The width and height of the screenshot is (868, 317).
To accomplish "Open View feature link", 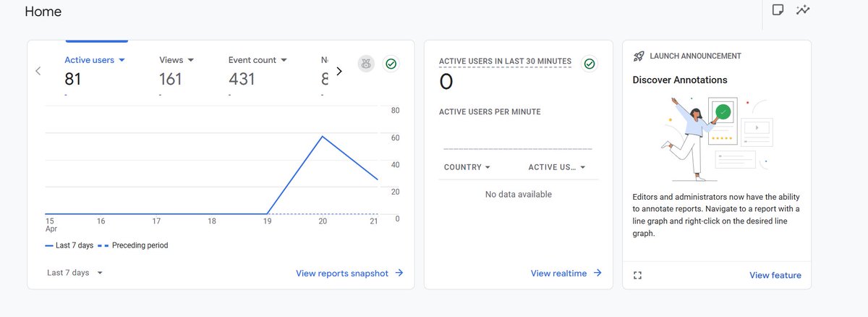I will pos(775,275).
